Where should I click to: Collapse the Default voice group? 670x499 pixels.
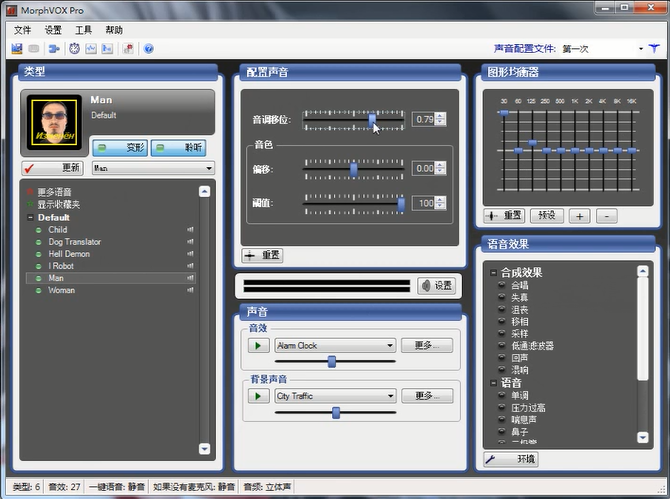pyautogui.click(x=30, y=217)
